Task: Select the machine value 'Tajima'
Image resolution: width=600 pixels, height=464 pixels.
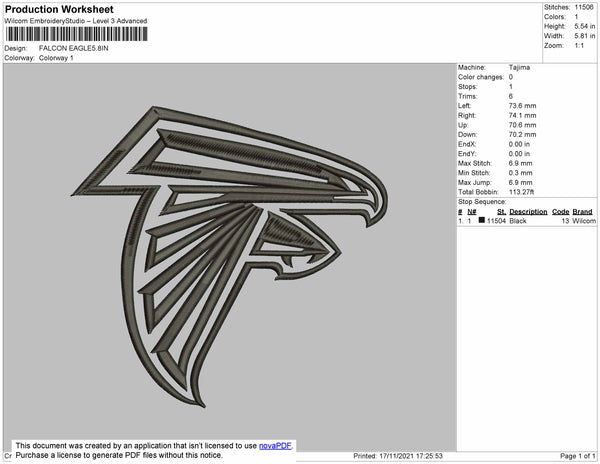Action: pyautogui.click(x=519, y=67)
